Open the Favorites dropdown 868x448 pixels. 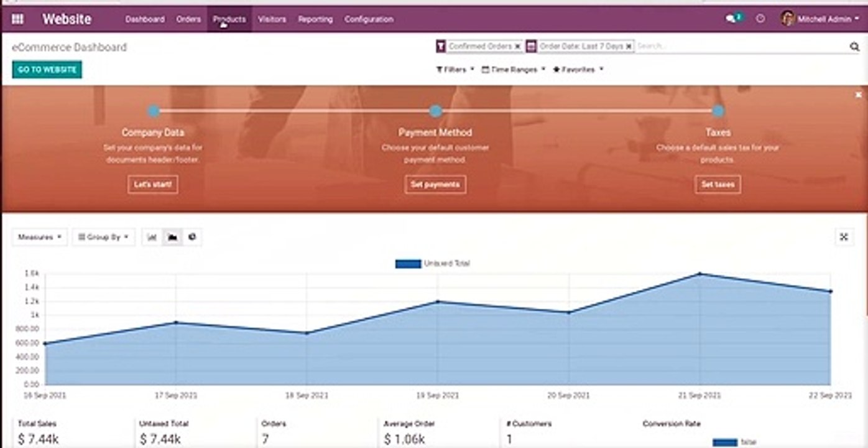click(578, 70)
